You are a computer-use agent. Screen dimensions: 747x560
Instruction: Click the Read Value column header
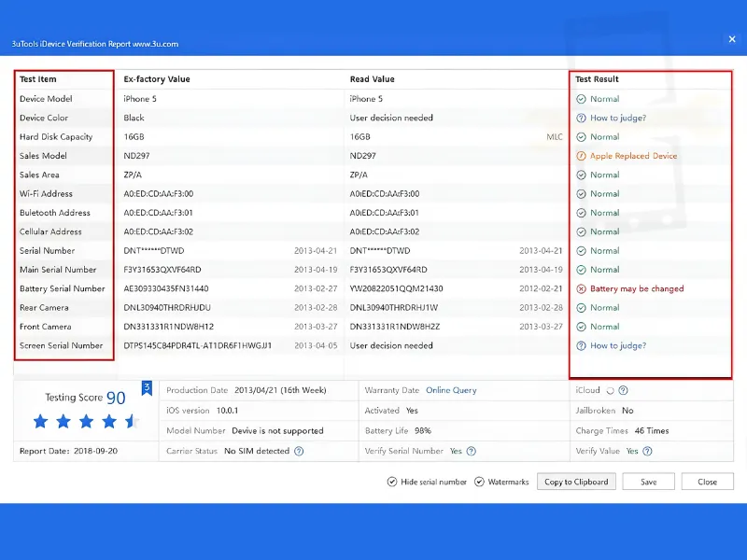coord(372,79)
